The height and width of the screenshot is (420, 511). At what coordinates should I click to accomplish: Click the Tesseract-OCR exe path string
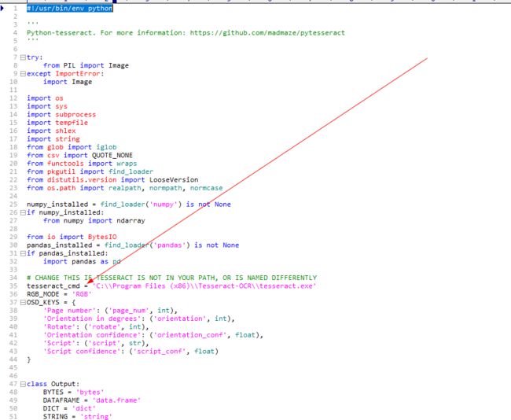[204, 286]
